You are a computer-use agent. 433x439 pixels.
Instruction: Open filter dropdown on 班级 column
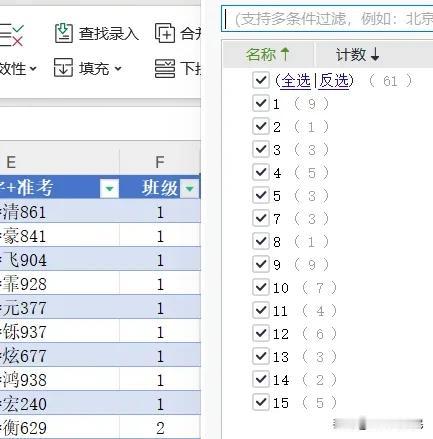(x=190, y=189)
